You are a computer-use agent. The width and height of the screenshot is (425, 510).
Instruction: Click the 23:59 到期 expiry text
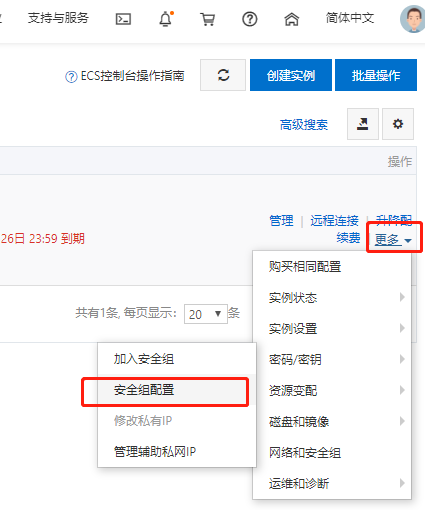pyautogui.click(x=57, y=239)
